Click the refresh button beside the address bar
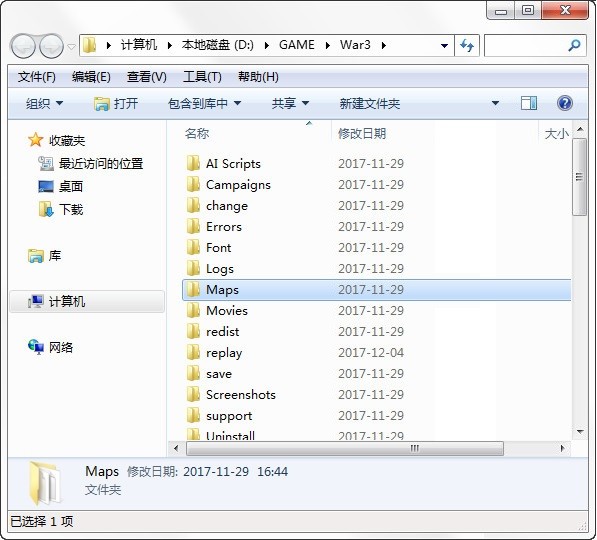597x540 pixels. 467,46
